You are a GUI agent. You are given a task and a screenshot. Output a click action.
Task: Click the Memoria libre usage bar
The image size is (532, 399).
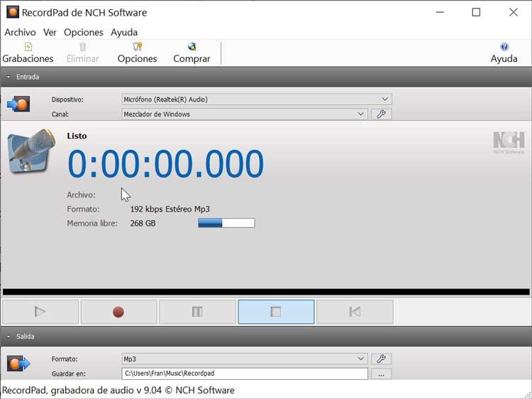(x=226, y=223)
